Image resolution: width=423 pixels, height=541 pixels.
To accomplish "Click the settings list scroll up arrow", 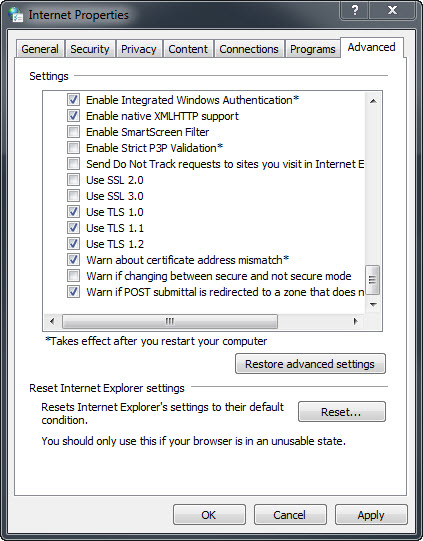I will coord(373,101).
